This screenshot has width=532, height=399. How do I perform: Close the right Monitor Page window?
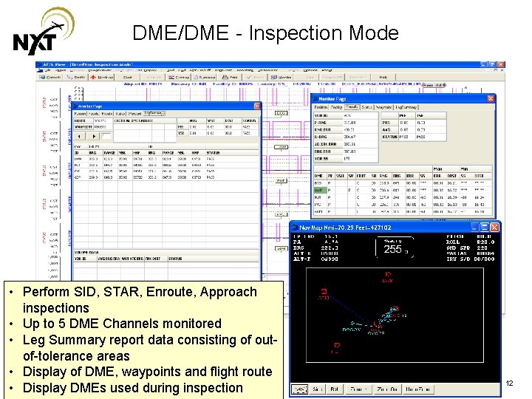491,98
